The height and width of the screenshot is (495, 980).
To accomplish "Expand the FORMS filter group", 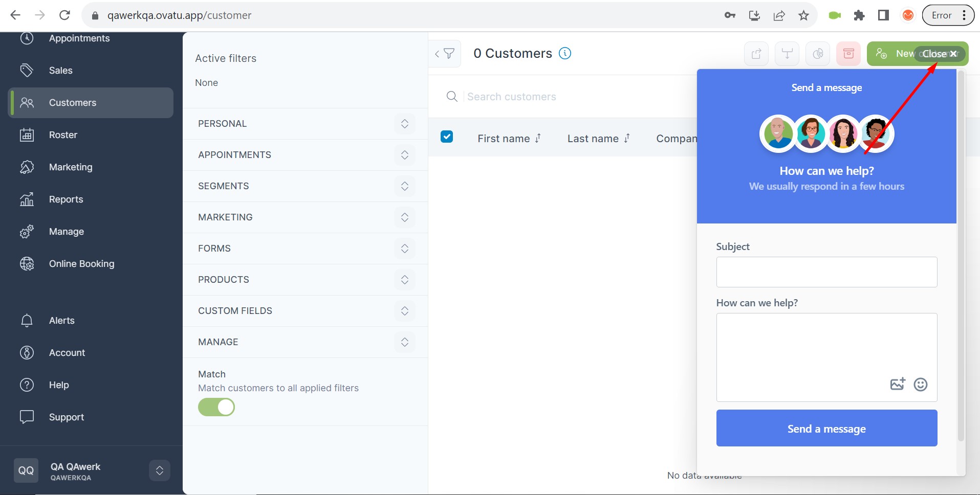I will point(404,249).
